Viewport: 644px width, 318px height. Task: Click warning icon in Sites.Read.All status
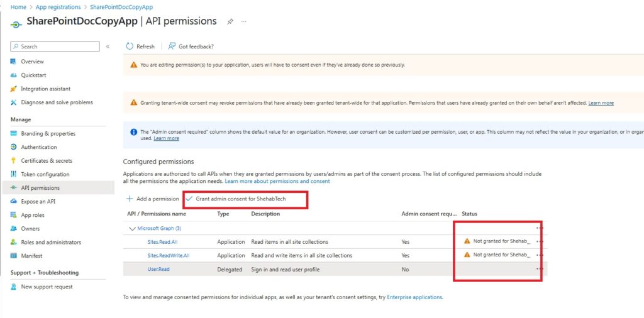click(x=467, y=241)
